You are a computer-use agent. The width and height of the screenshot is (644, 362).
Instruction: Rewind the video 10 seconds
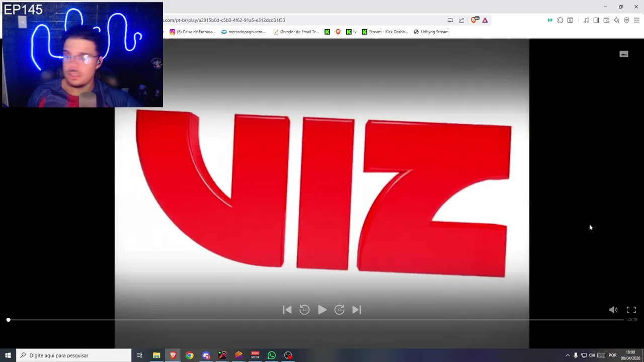pyautogui.click(x=304, y=310)
